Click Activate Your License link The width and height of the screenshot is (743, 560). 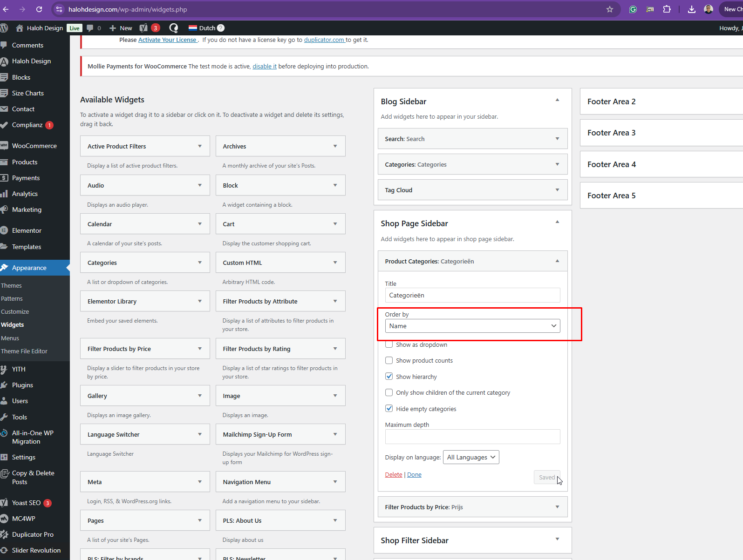(x=167, y=40)
